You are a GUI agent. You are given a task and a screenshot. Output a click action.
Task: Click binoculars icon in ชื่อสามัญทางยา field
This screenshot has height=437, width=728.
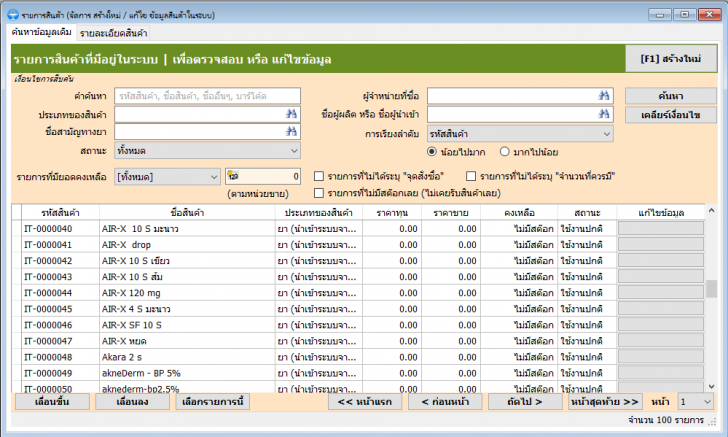[x=292, y=133]
